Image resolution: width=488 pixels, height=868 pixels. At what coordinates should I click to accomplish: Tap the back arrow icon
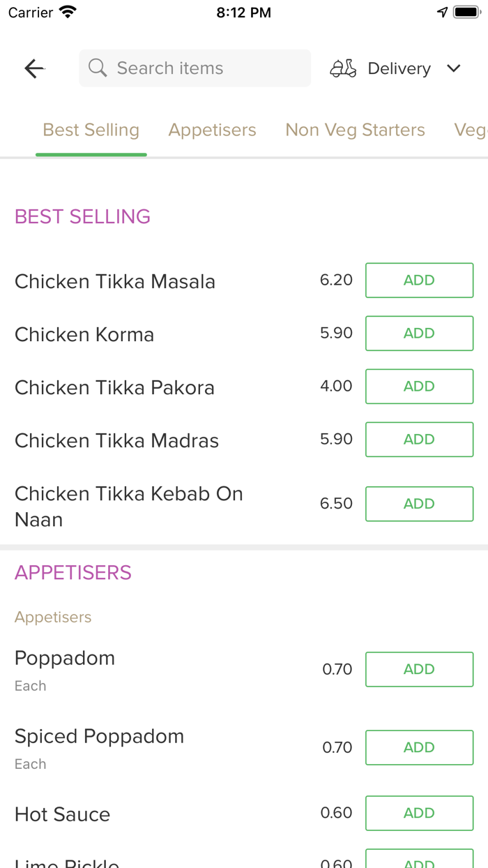tap(34, 68)
